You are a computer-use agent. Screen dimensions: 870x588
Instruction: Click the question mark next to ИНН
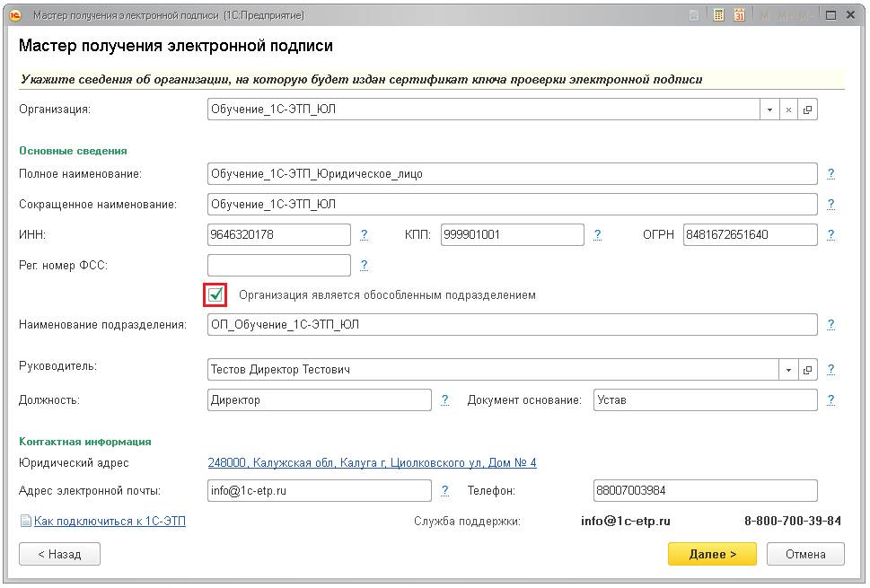(x=365, y=235)
